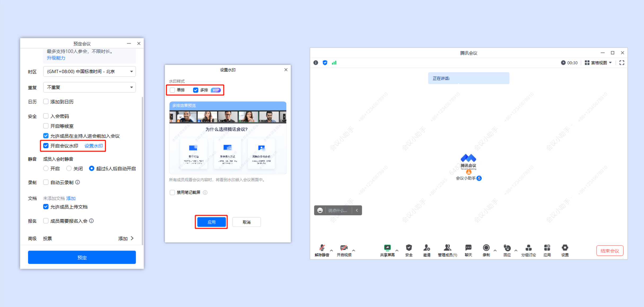Screen dimensions: 644x307
Task: Click the upgrade capability link
Action: [56, 58]
